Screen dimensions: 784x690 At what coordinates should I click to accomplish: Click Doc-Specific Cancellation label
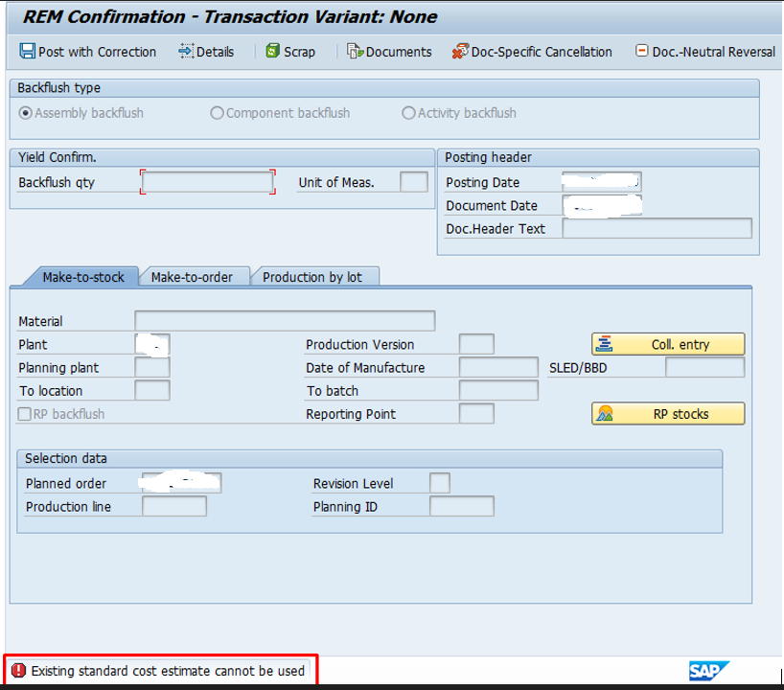pyautogui.click(x=542, y=52)
